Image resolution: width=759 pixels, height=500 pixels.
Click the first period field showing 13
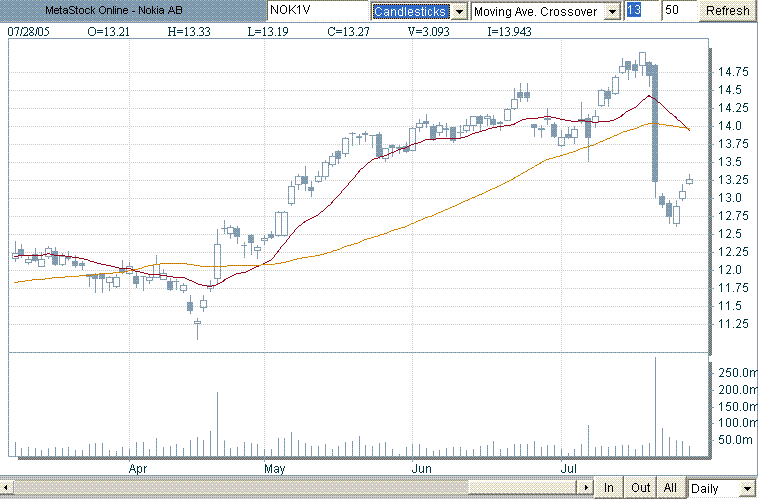642,10
